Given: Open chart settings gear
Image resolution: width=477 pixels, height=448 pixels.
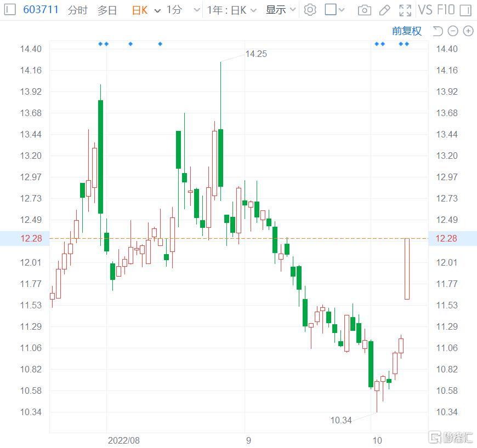Looking at the screenshot, I should tap(310, 10).
